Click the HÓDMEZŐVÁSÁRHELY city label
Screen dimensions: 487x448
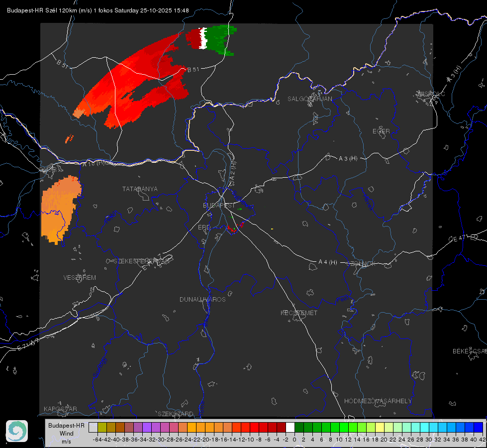(378, 401)
